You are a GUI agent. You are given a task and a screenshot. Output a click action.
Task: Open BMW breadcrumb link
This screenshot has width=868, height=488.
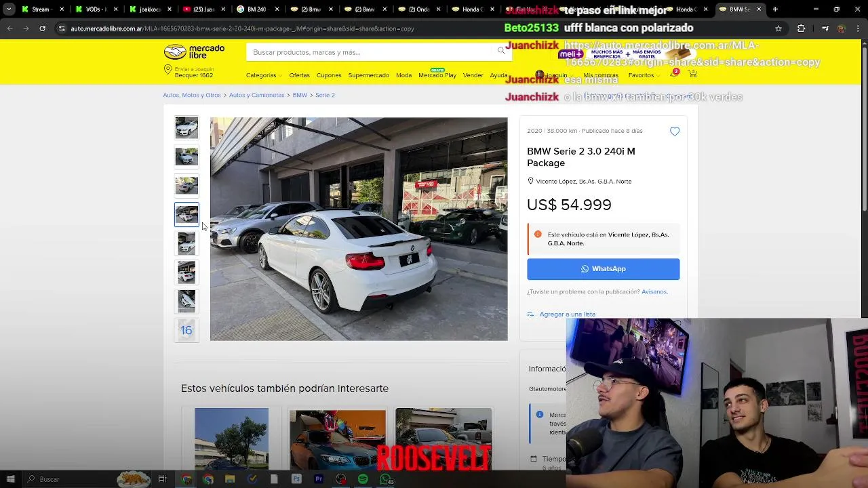[x=300, y=95]
